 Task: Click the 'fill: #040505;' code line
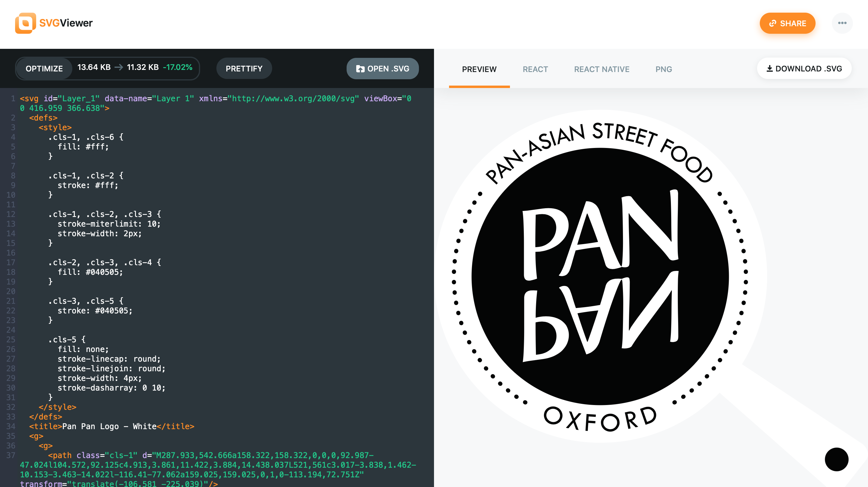pos(90,272)
